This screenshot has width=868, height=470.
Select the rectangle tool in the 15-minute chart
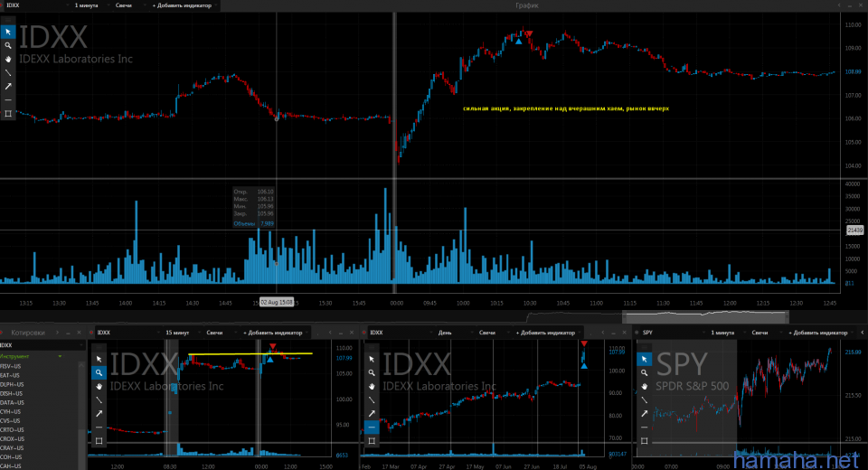[99, 441]
